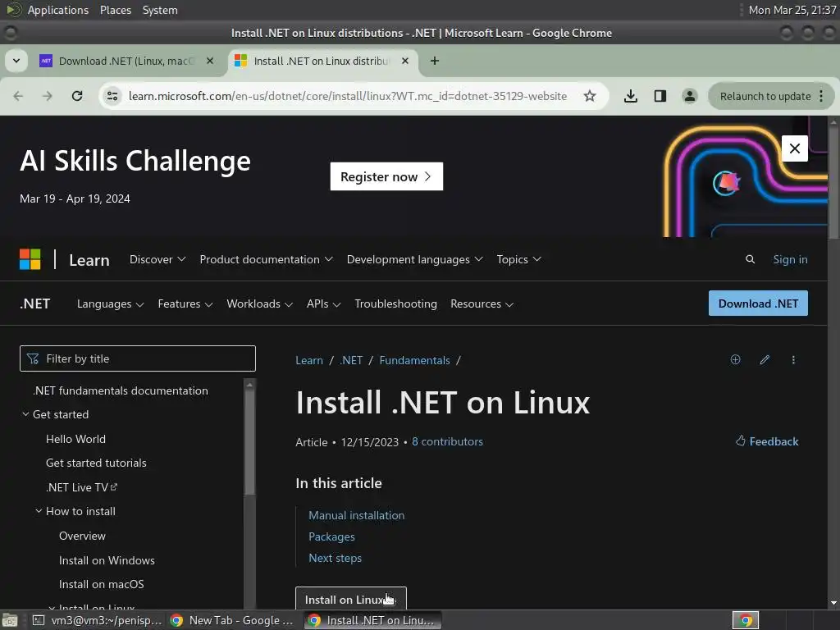This screenshot has width=840, height=630.
Task: Dismiss the AI Skills Challenge banner
Action: pyautogui.click(x=794, y=148)
